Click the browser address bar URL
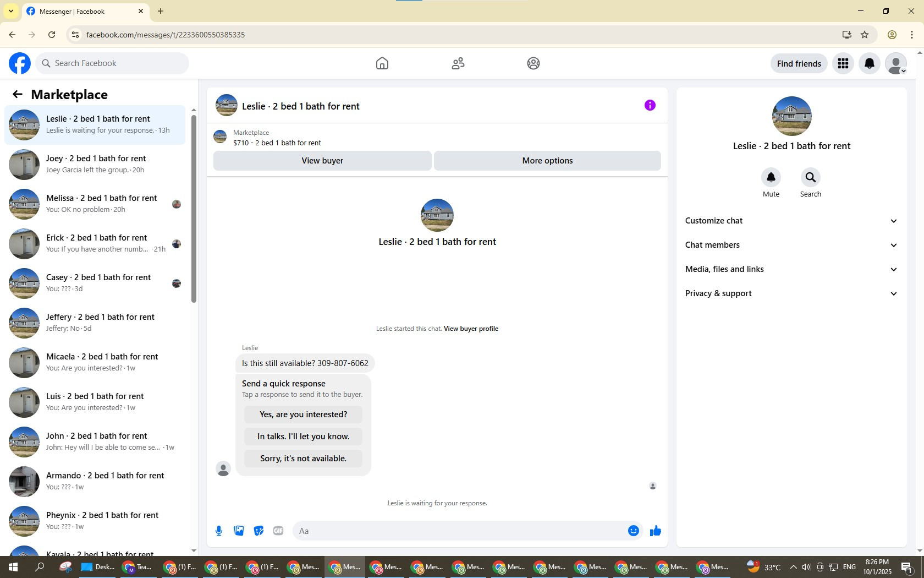 [x=166, y=35]
